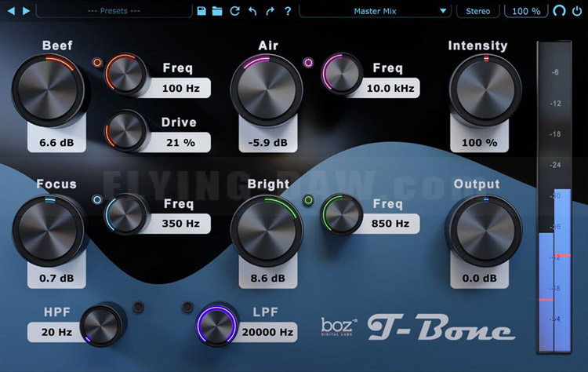
Task: Click the output level meter
Action: [x=554, y=197]
